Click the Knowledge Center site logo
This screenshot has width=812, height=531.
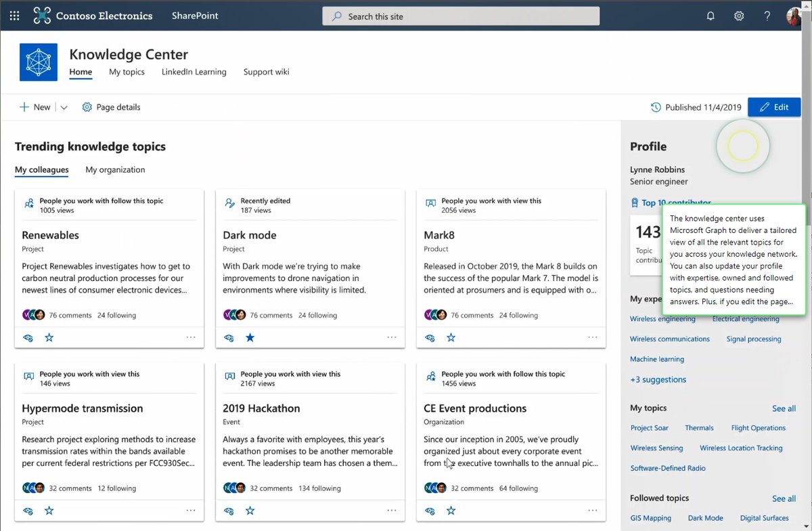(39, 62)
